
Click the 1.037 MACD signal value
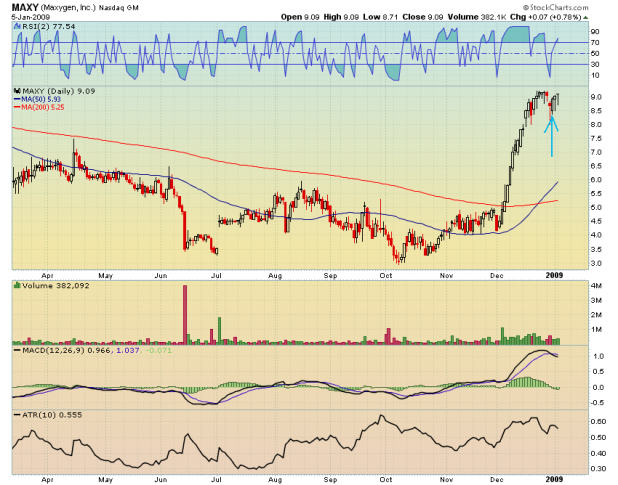tap(128, 350)
